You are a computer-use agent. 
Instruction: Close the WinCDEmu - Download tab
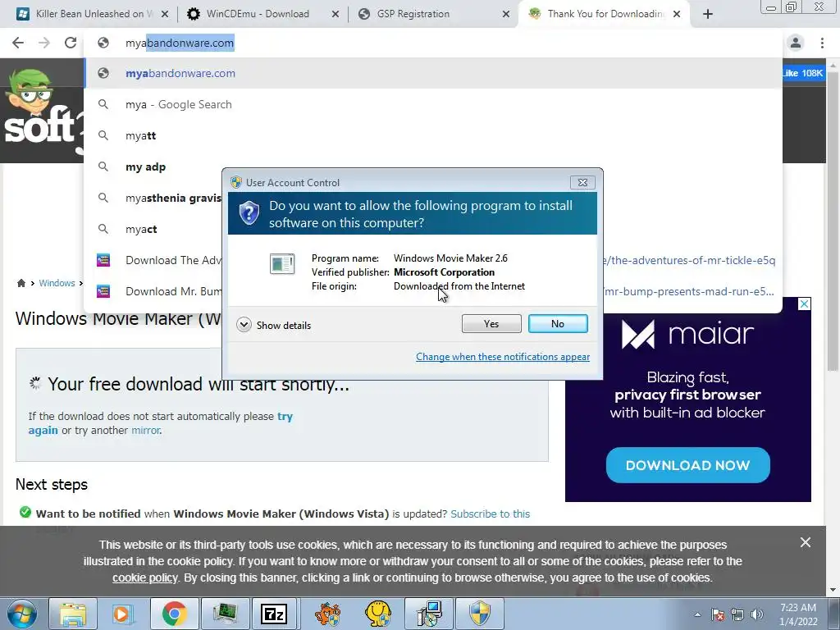(x=336, y=15)
